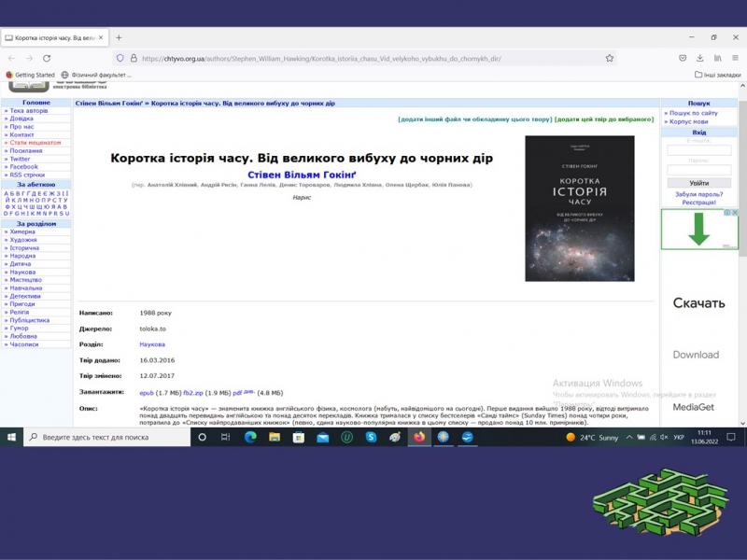Download the epub file
Screen dimensions: 747x560
[x=147, y=393]
